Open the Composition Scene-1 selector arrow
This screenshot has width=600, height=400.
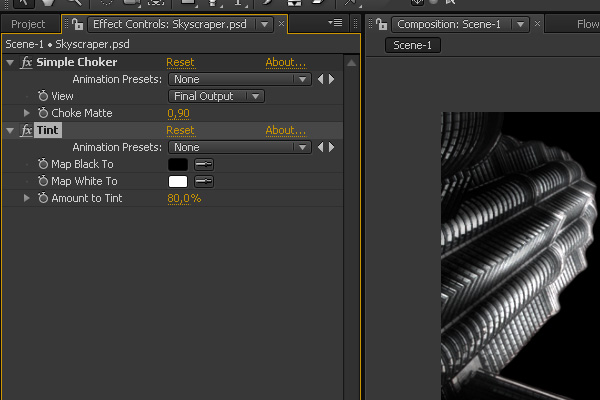point(520,24)
